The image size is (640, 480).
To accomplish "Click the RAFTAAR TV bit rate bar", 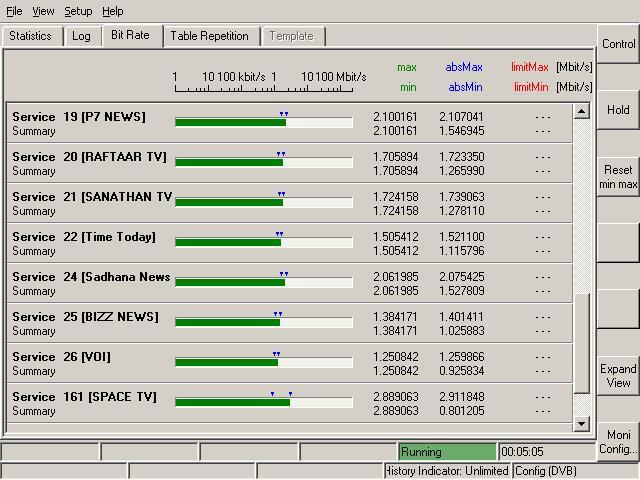I will click(263, 163).
